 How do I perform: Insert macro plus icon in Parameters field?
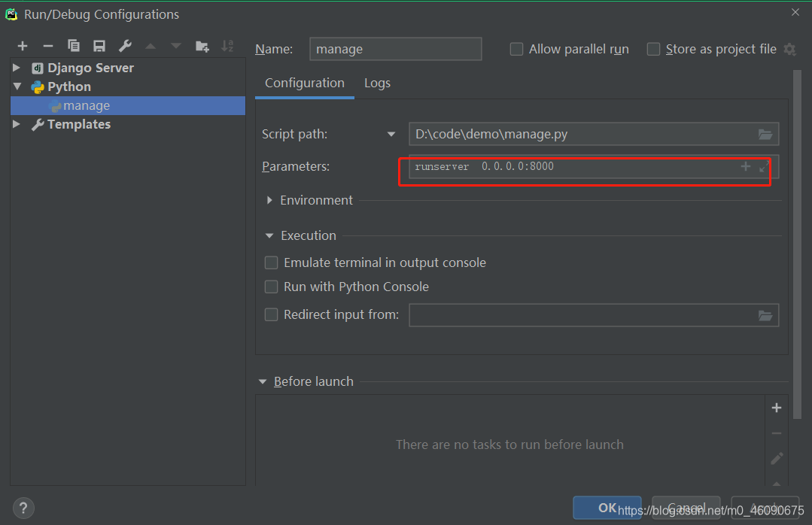[745, 166]
